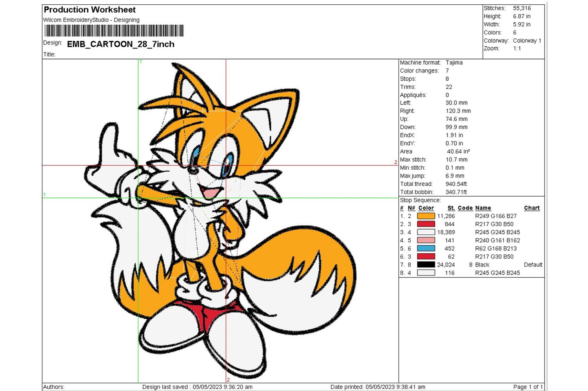
Task: Click the width value "5.92 in"
Action: (x=522, y=24)
